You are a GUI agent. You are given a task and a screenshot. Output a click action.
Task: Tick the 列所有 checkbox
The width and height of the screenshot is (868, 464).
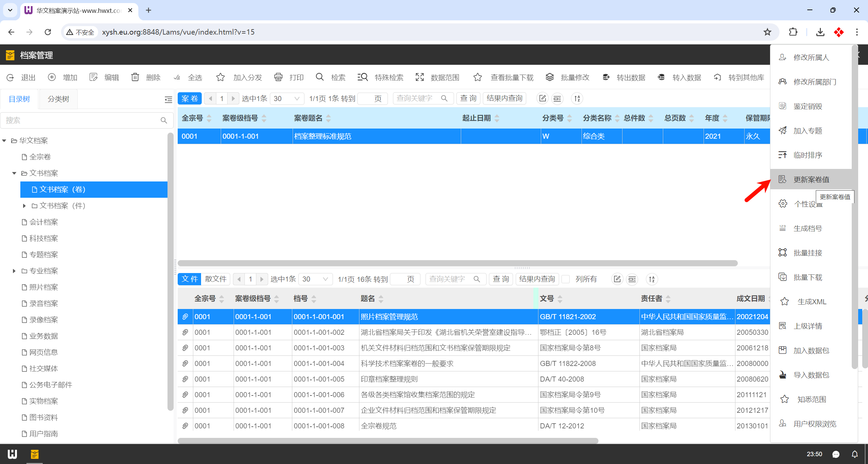coord(566,279)
